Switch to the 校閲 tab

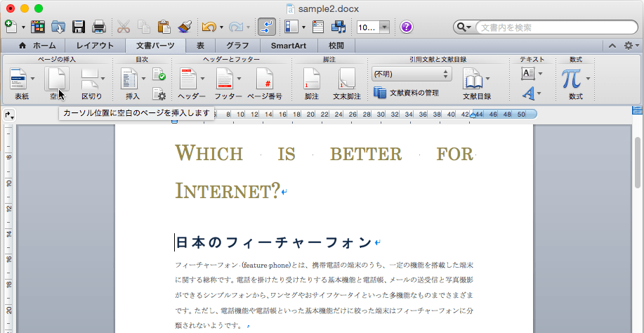click(x=336, y=46)
